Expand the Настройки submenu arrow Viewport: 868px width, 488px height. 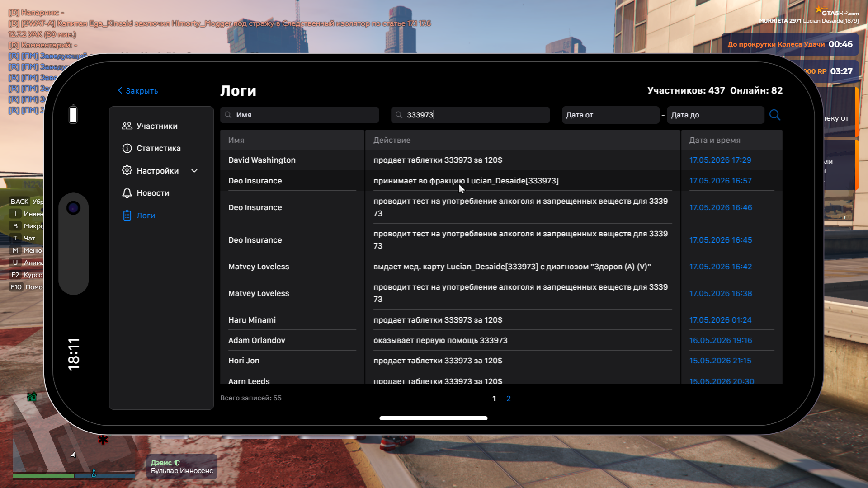(194, 171)
